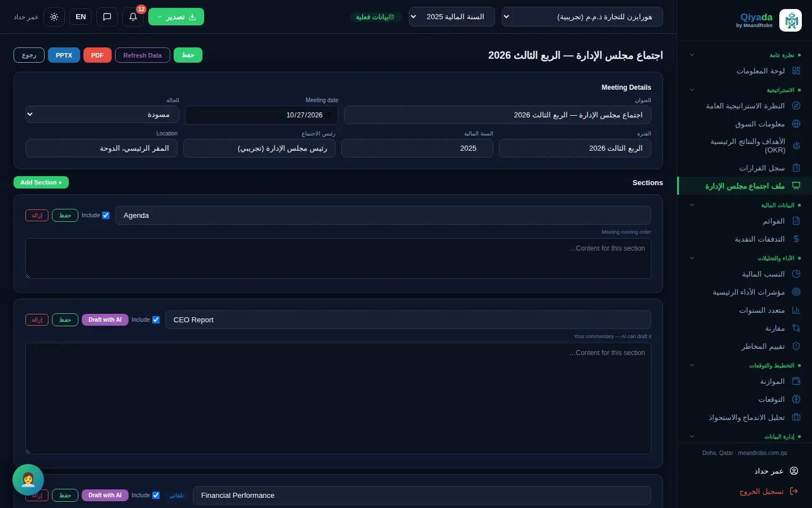
Task: Click the Meeting date field
Action: [x=262, y=115]
